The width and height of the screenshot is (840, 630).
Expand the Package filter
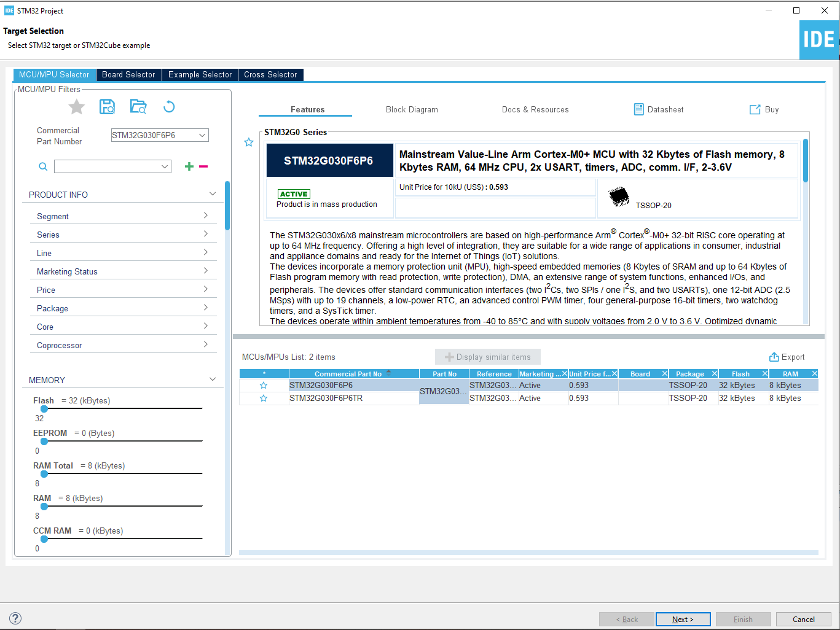(205, 308)
